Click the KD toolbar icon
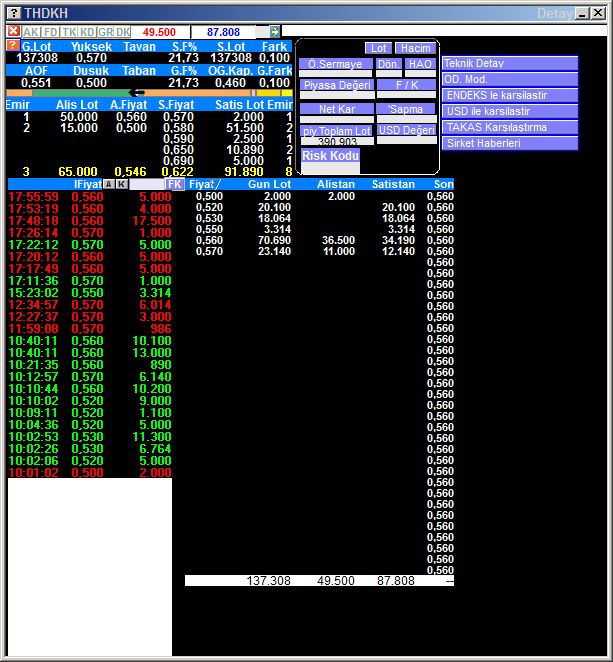Screen dimensions: 613x662 87,32
